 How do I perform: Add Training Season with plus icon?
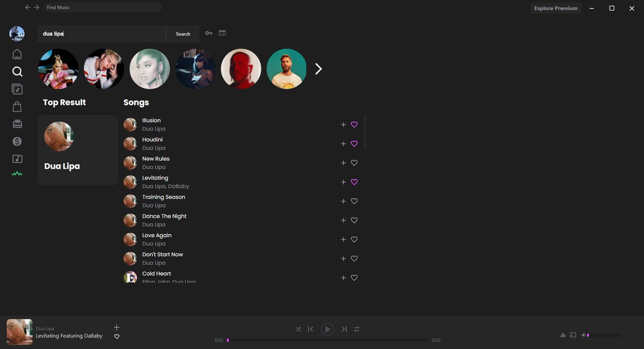point(343,201)
